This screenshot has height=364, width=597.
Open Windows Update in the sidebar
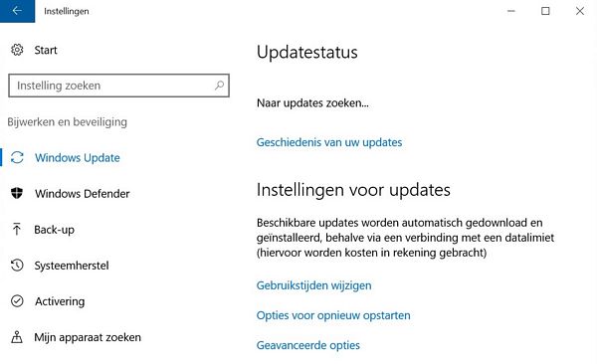[x=78, y=157]
